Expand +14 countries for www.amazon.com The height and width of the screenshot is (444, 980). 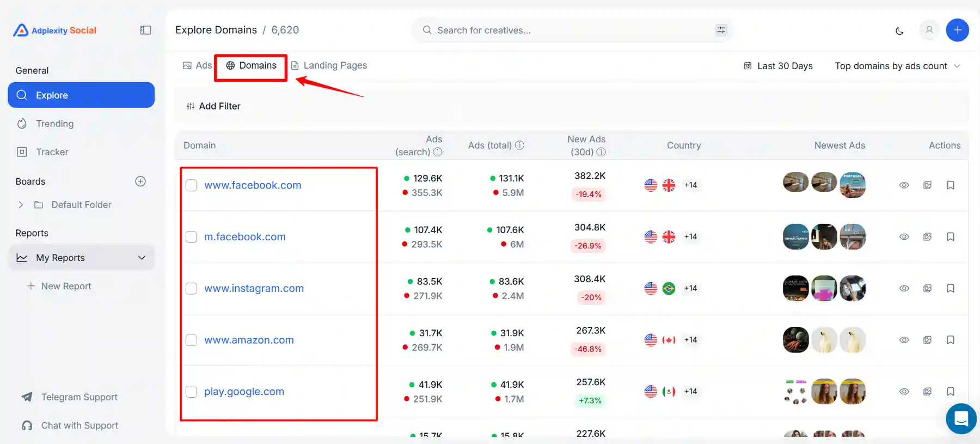coord(690,340)
